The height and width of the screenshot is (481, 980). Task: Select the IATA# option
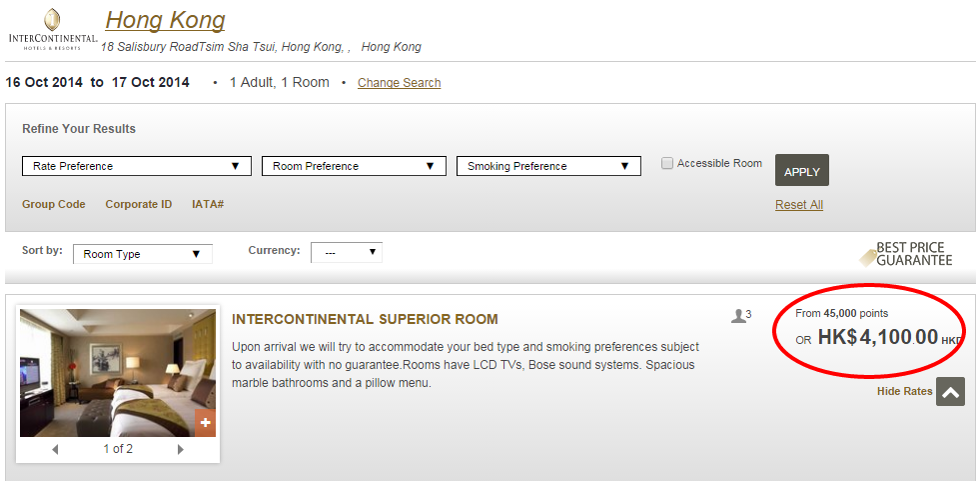pyautogui.click(x=208, y=205)
